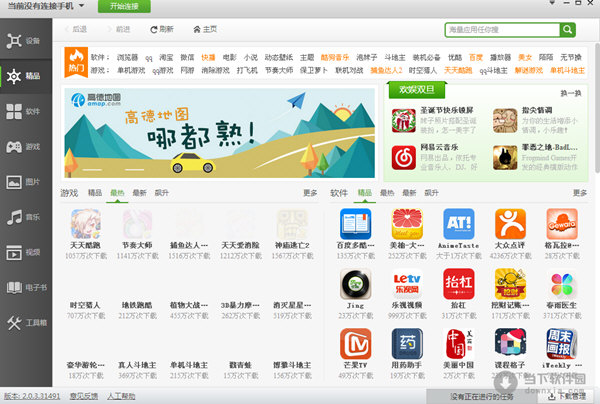Open the iWeekly 周末画报 app icon
Image resolution: width=600 pixels, height=404 pixels.
[x=562, y=344]
